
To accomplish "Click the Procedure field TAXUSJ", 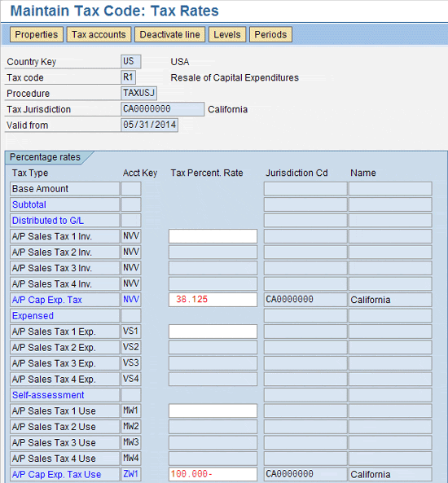I will click(139, 93).
